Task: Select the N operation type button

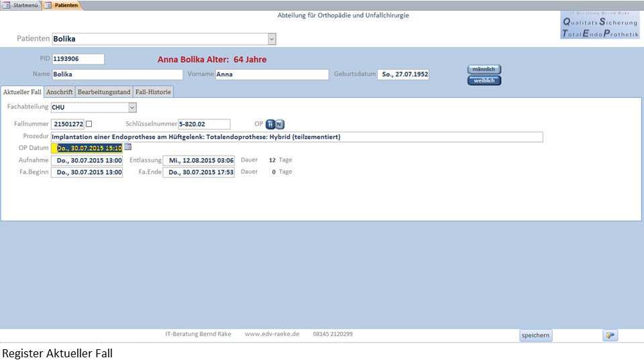Action: [x=279, y=124]
